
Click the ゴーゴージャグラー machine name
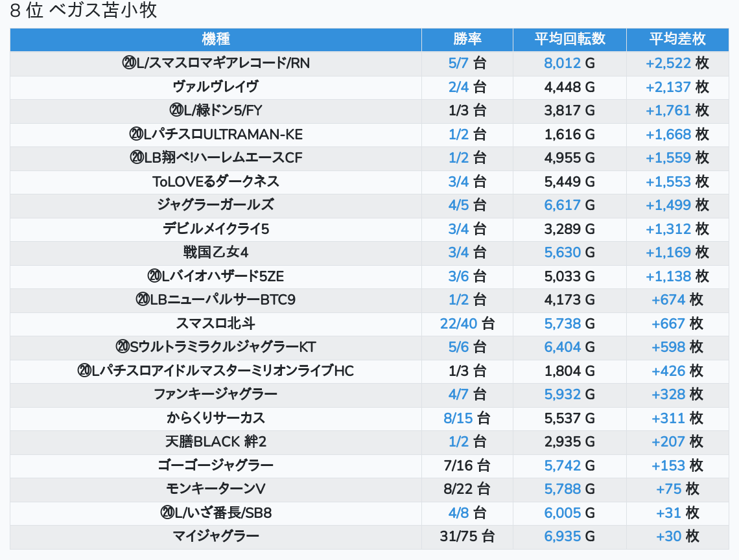click(x=216, y=466)
